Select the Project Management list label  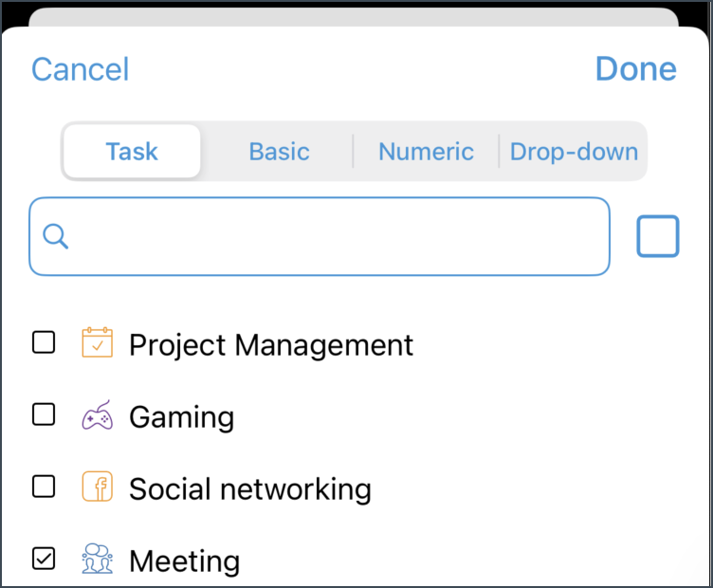pyautogui.click(x=271, y=345)
